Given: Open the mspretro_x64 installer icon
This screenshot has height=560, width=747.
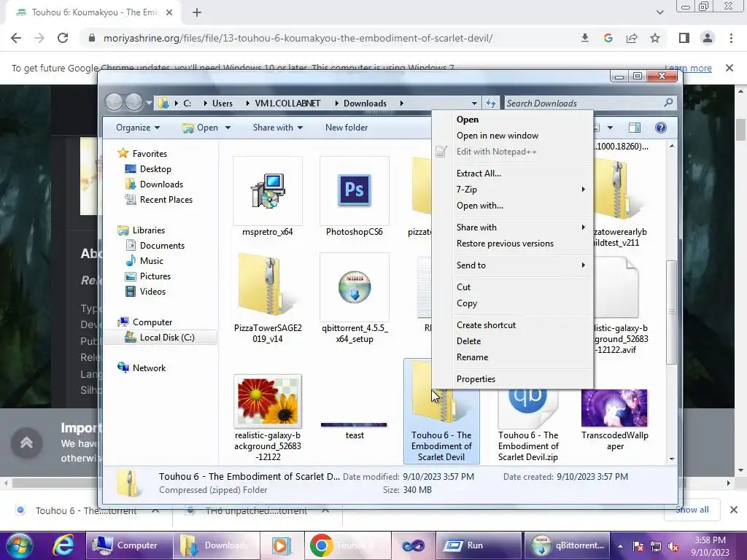Looking at the screenshot, I should coord(268,191).
